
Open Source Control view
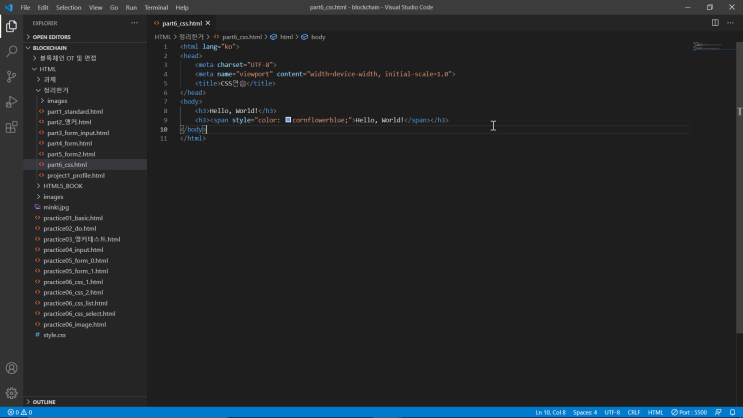(x=11, y=76)
